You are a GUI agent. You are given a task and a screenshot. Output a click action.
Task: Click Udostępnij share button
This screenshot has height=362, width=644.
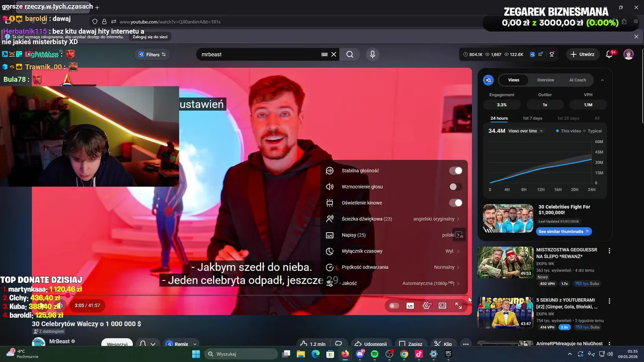pyautogui.click(x=371, y=344)
